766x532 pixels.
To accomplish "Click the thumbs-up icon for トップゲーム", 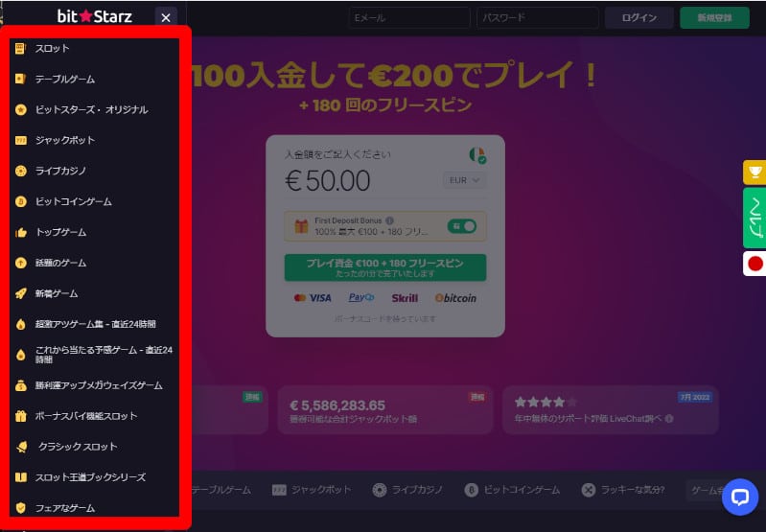I will 20,232.
